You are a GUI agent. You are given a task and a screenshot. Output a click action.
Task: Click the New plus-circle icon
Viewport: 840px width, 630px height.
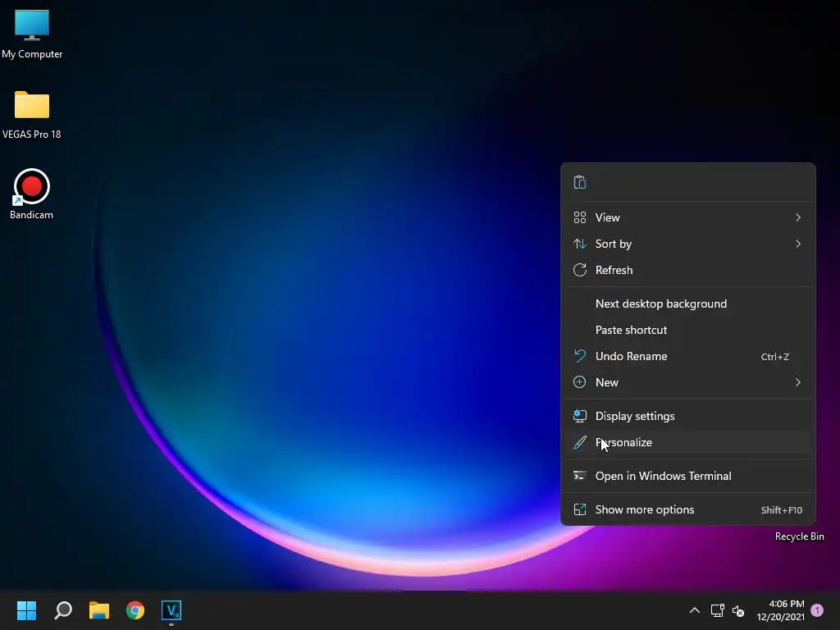[580, 382]
